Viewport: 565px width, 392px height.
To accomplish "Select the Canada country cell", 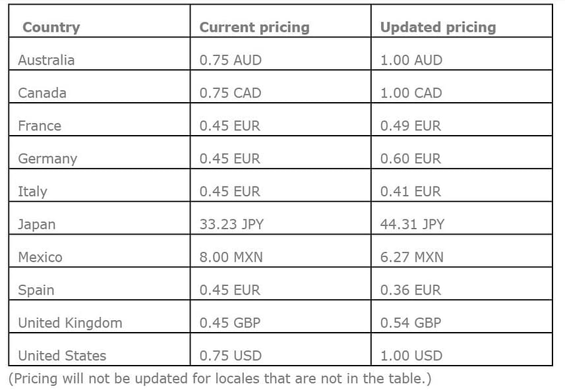I will click(x=42, y=93).
